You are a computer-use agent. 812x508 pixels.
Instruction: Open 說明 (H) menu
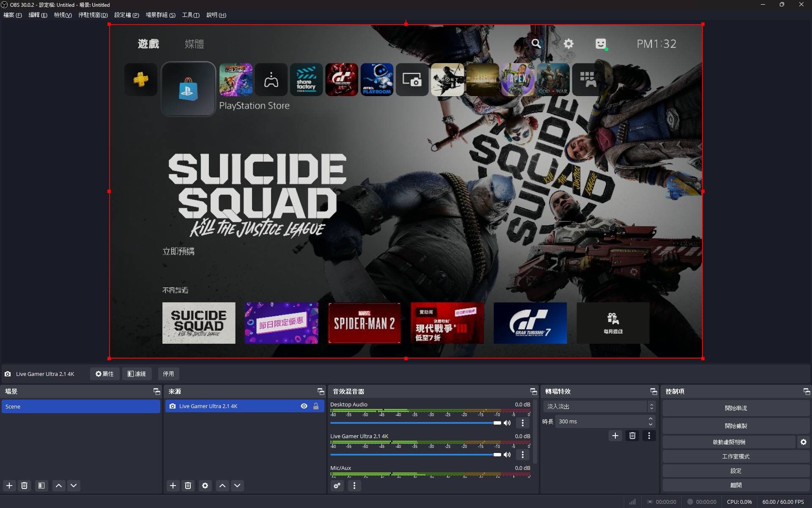(x=216, y=15)
